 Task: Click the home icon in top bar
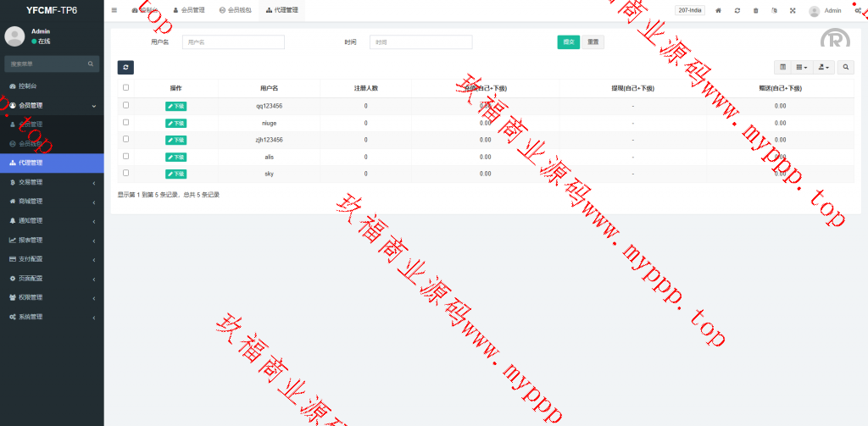[719, 10]
